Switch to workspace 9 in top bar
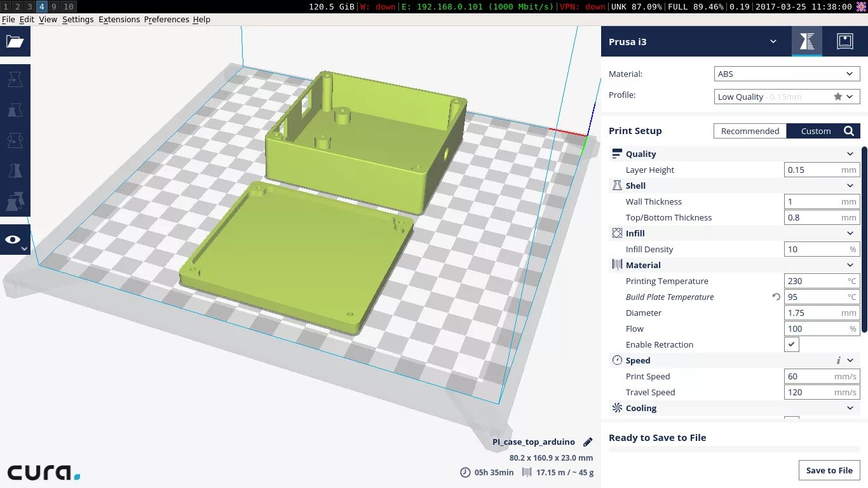The height and width of the screenshot is (488, 868). 54,6
